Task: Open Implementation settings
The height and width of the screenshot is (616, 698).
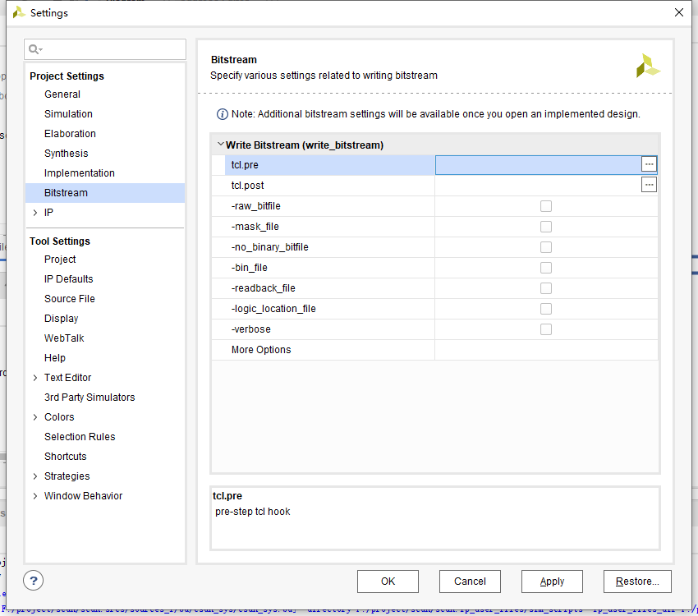Action: pyautogui.click(x=79, y=173)
